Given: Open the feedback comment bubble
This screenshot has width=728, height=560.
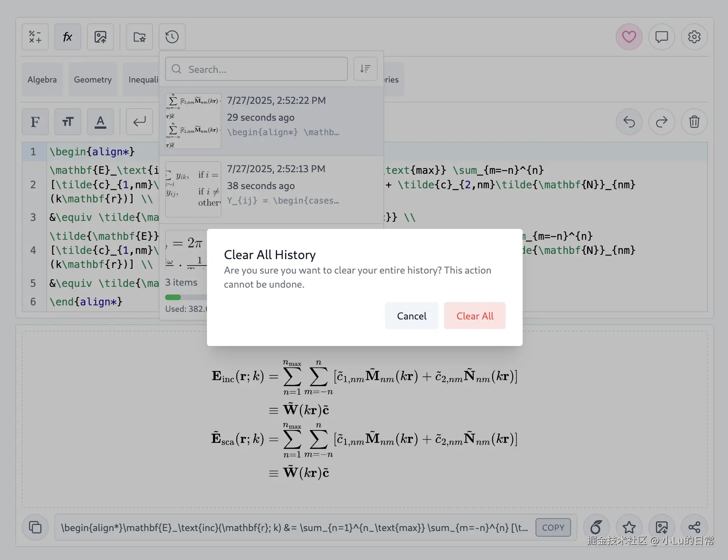Looking at the screenshot, I should (x=661, y=37).
